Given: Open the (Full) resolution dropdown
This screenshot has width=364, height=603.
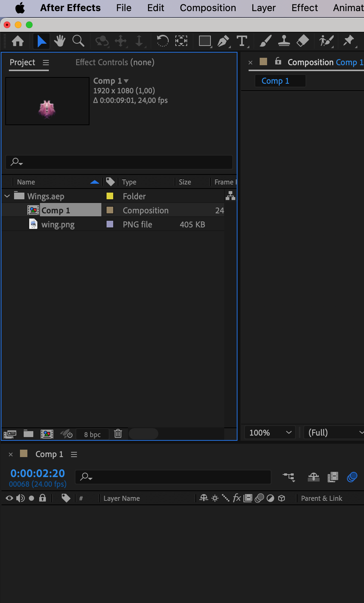Looking at the screenshot, I should click(334, 433).
